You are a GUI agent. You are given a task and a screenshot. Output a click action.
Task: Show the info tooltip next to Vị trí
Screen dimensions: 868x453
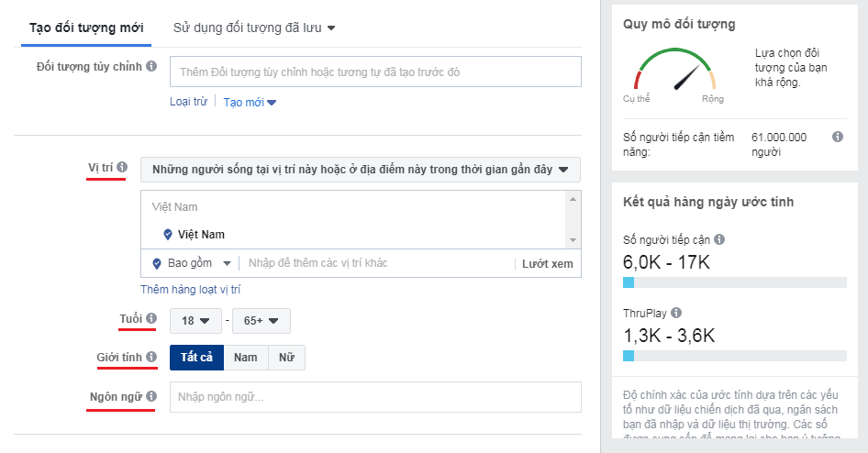(122, 167)
